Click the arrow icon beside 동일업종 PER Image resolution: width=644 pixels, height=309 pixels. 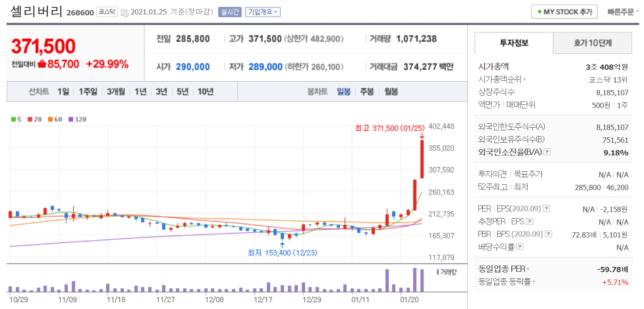(528, 269)
